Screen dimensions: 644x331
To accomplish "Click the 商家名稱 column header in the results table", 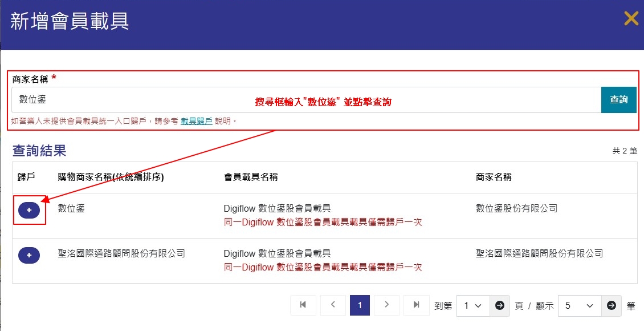I will [x=494, y=177].
